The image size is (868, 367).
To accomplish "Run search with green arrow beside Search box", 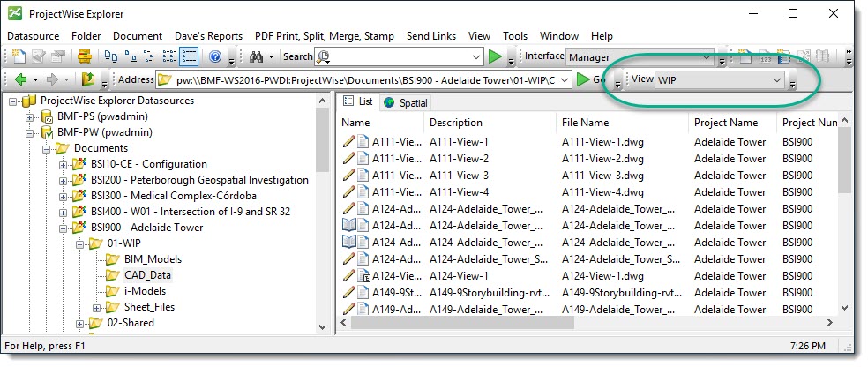I will 496,57.
